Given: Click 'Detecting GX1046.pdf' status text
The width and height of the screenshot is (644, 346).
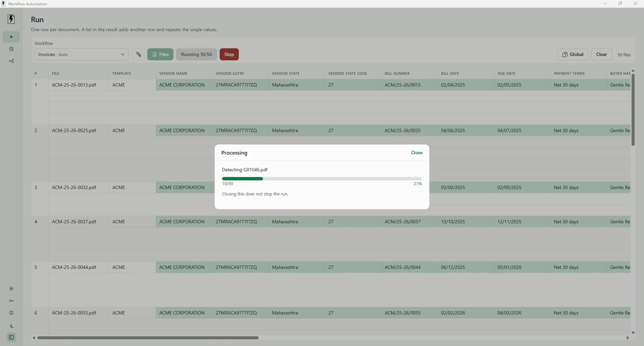Looking at the screenshot, I should (x=245, y=170).
